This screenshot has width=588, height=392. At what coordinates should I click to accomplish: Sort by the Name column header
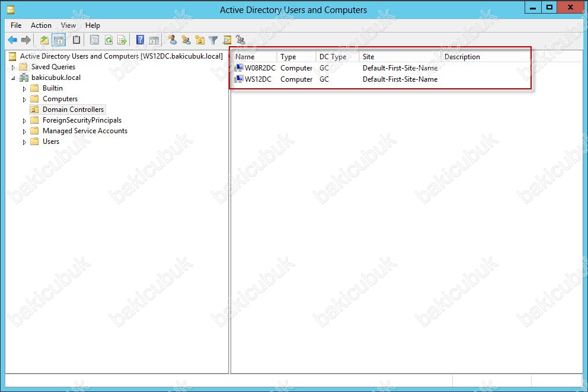click(x=254, y=57)
